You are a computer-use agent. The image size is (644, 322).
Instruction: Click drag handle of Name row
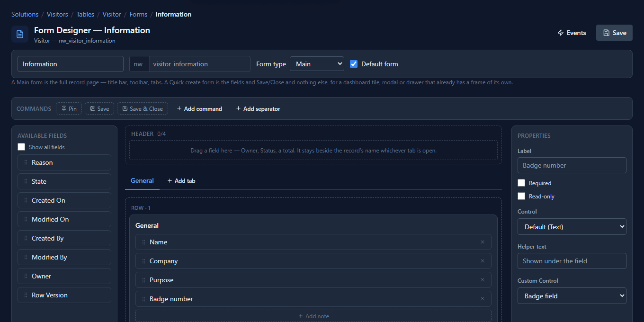click(x=143, y=242)
